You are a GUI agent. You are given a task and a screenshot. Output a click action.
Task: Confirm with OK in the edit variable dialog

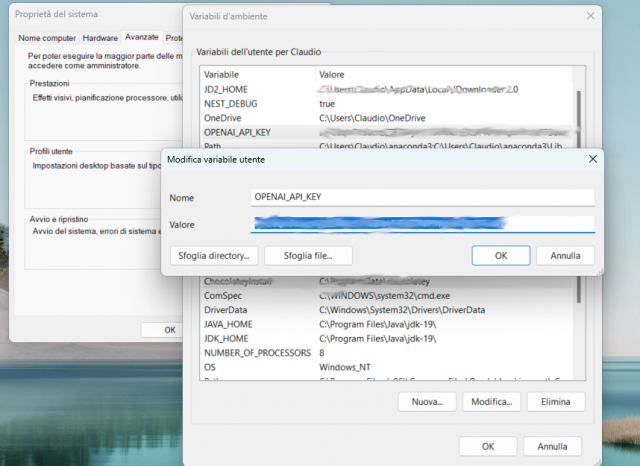[500, 255]
